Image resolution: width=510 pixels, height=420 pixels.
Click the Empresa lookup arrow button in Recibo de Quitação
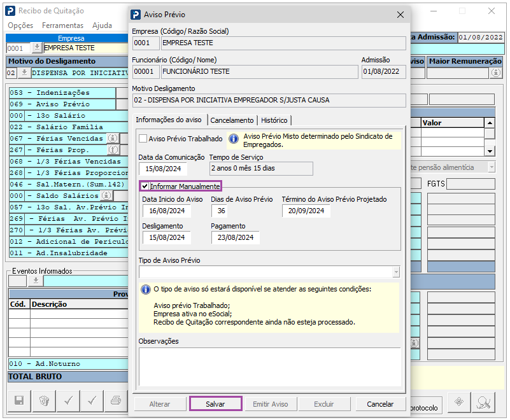point(37,48)
